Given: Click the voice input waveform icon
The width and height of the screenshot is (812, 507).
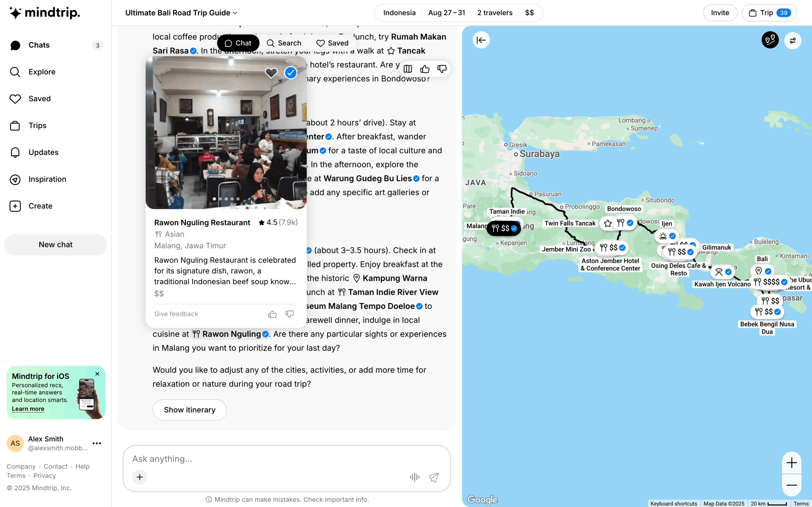Looking at the screenshot, I should pos(415,477).
